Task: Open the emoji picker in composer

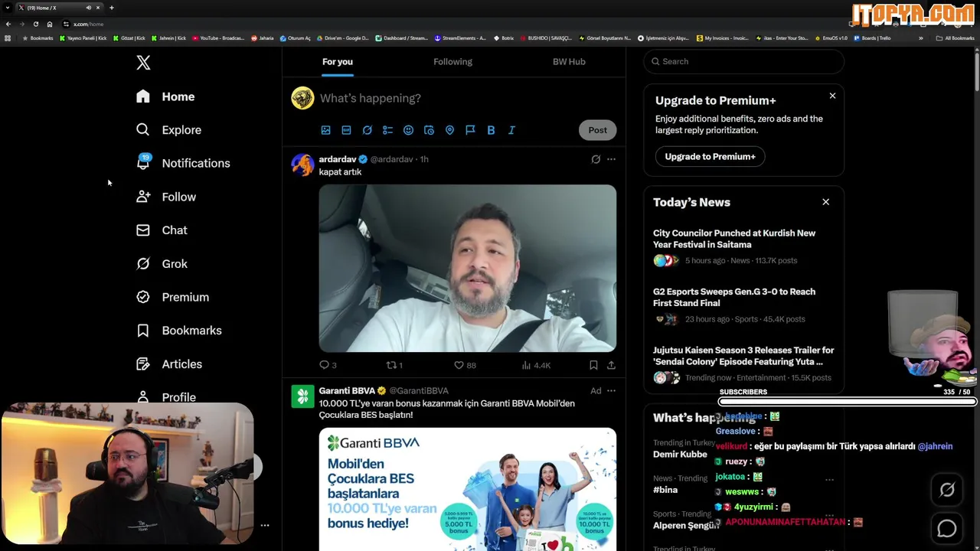Action: tap(408, 130)
